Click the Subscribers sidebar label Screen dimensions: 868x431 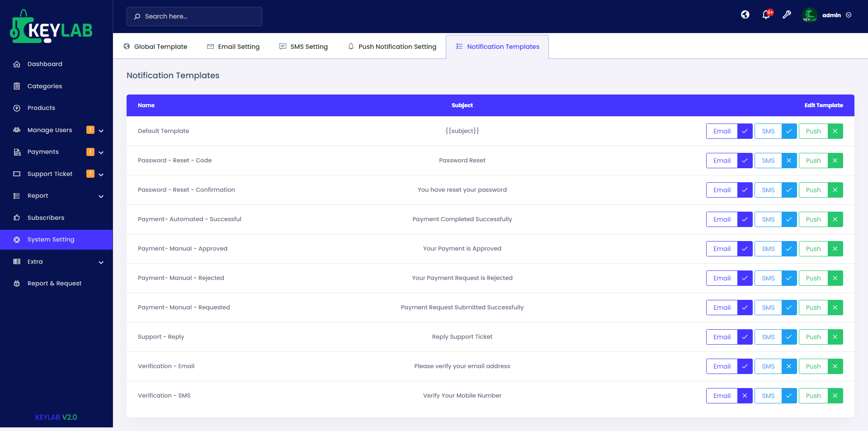[46, 218]
